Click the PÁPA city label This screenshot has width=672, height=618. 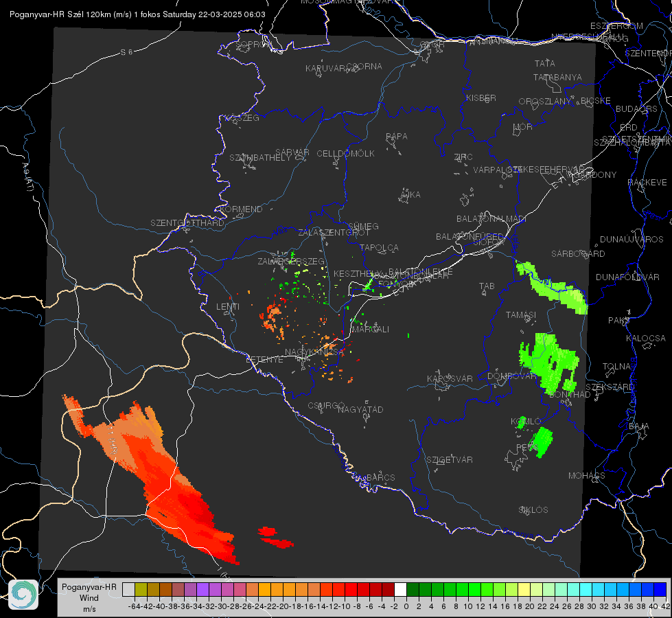click(397, 137)
